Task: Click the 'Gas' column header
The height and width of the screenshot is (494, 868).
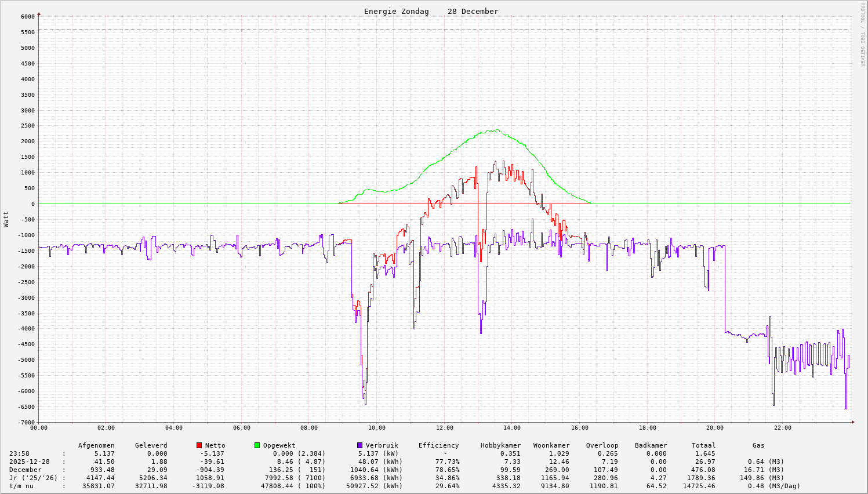Action: click(x=758, y=445)
